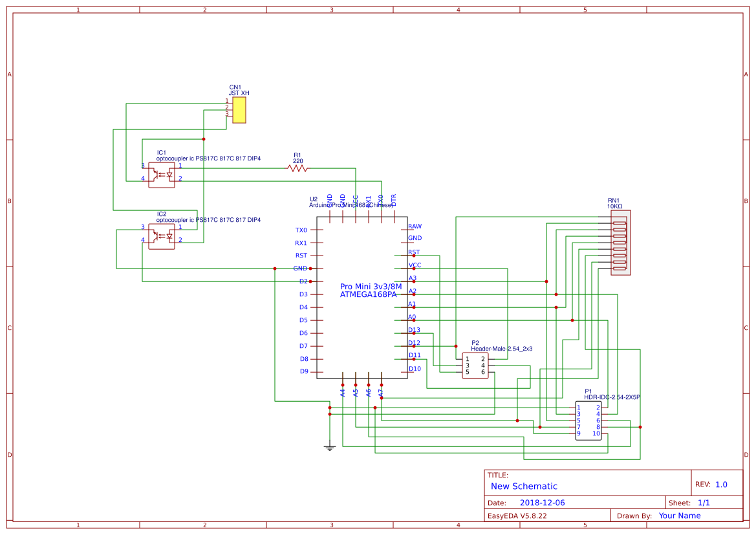
Task: Click the A7 pin at bottom of U2
Action: [382, 391]
